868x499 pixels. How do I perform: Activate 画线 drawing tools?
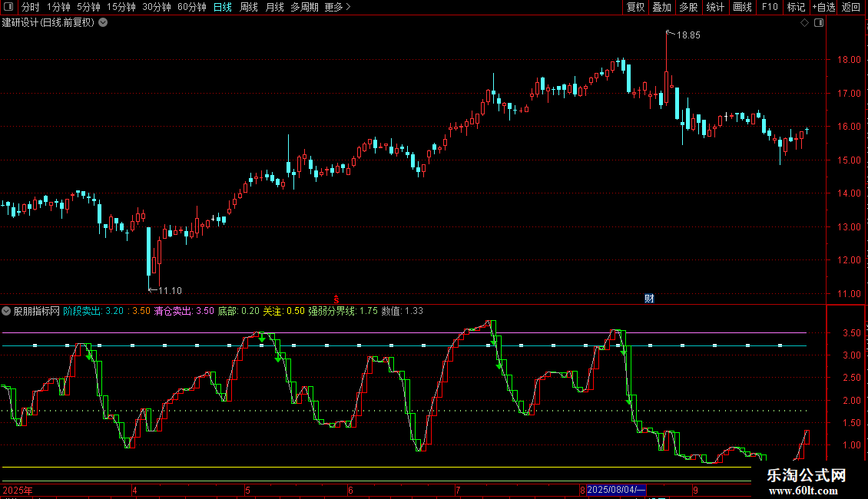[742, 7]
